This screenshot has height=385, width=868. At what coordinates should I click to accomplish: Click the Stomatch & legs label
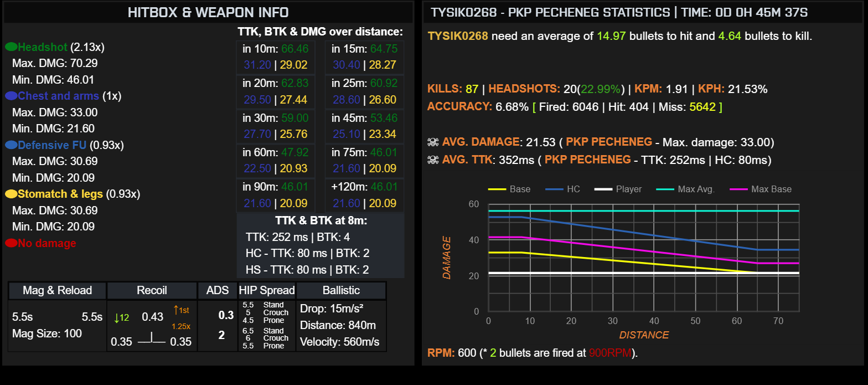(60, 194)
